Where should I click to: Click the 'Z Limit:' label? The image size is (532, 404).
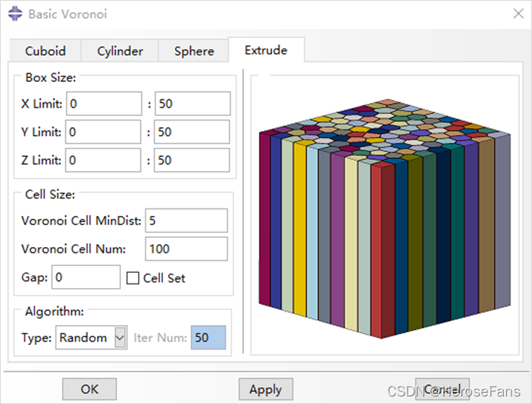(x=41, y=160)
